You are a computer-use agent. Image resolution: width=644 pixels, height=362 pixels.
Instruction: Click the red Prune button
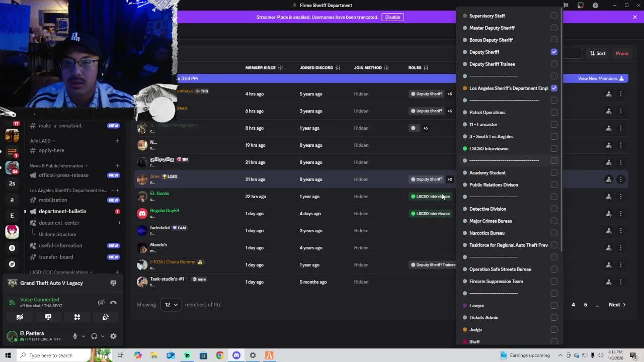pos(622,53)
